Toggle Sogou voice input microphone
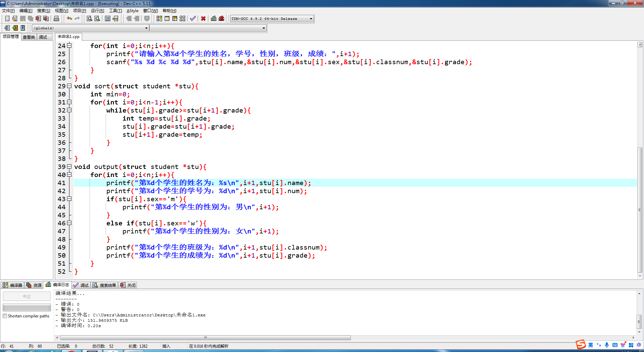Screen dimensions: 644x352 [x=607, y=345]
